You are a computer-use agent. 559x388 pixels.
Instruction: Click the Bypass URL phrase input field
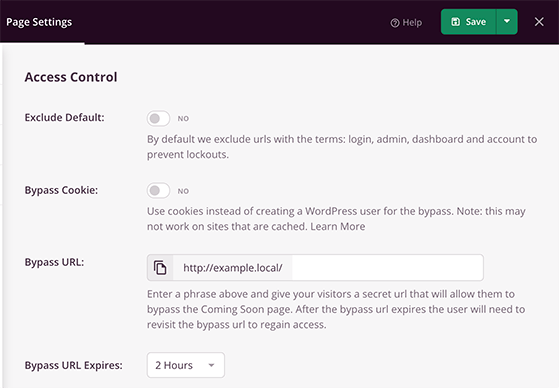point(388,267)
